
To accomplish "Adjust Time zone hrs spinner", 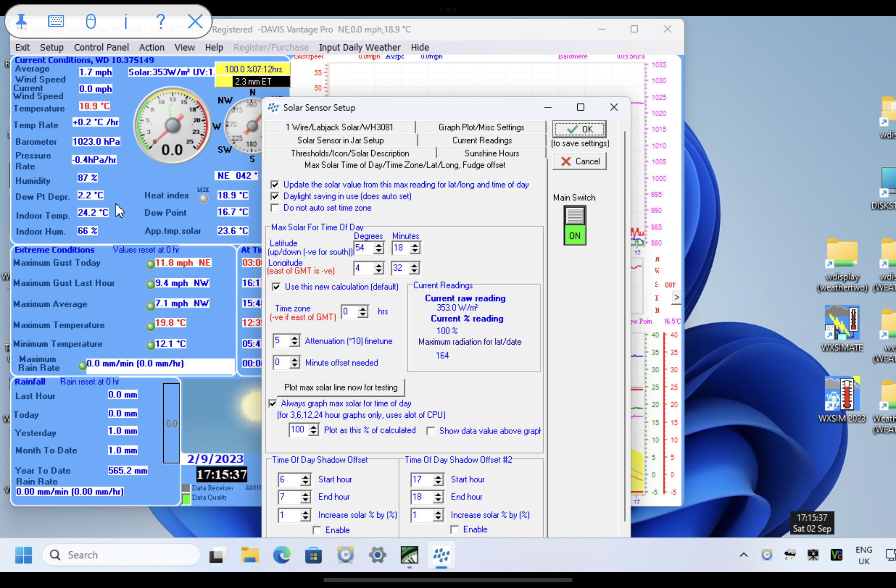I will point(363,311).
